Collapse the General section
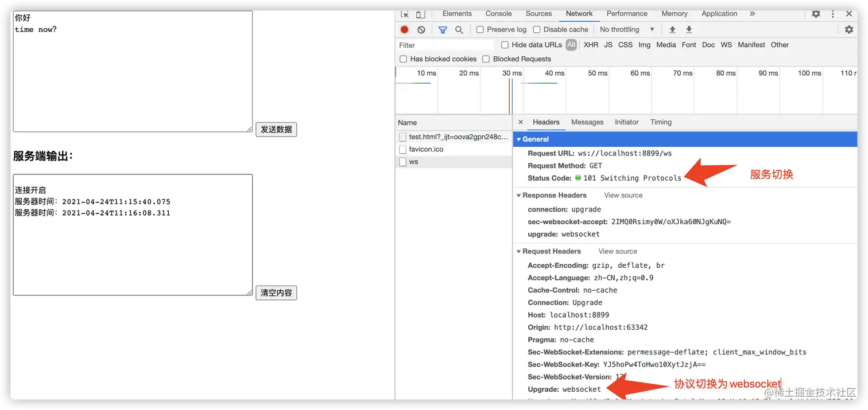868x410 pixels. pos(519,139)
